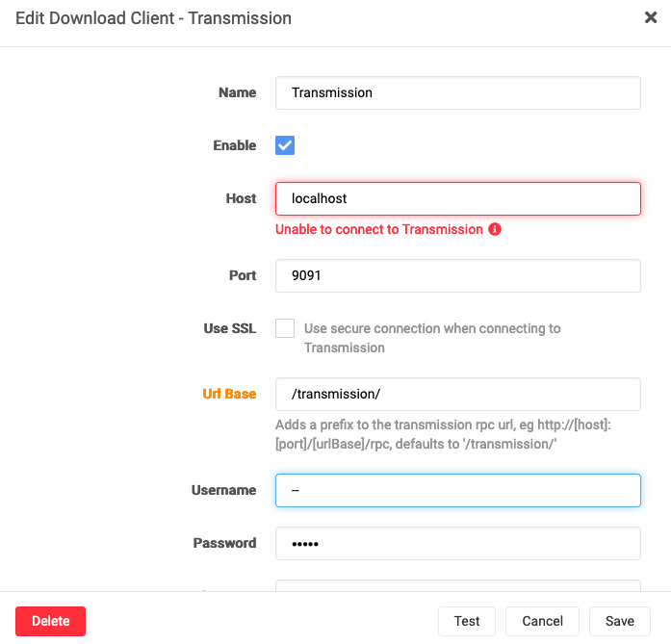The image size is (671, 644).
Task: Edit the Url Base field
Action: point(458,394)
